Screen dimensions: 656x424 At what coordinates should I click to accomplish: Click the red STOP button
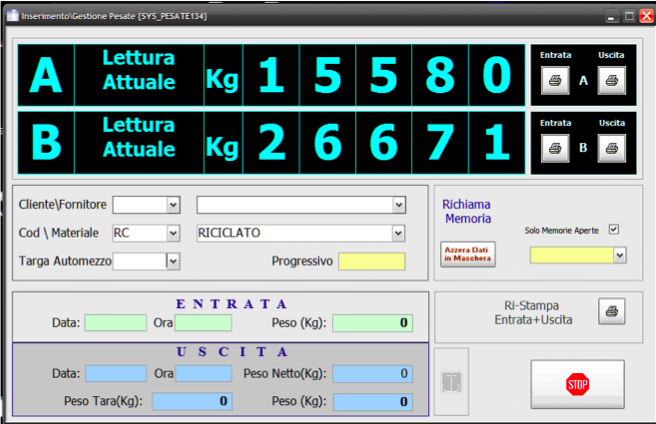click(x=577, y=384)
